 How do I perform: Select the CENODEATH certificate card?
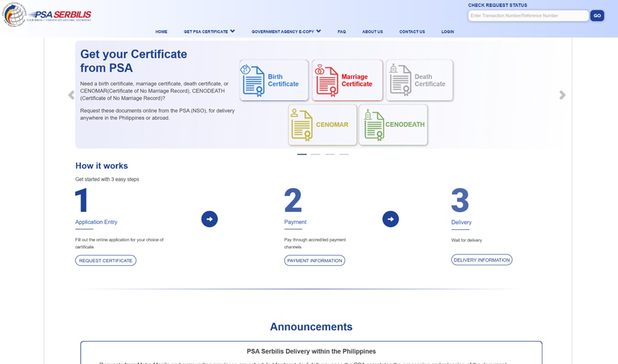point(394,125)
